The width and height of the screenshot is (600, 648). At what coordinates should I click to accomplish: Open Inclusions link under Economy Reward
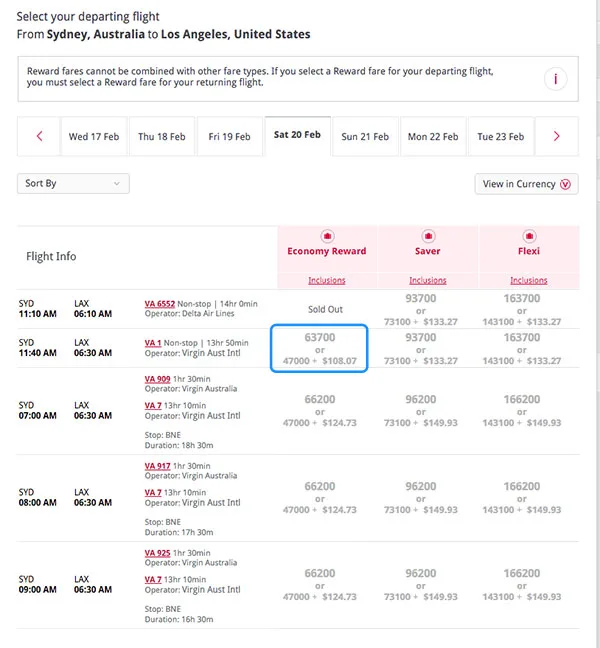327,281
